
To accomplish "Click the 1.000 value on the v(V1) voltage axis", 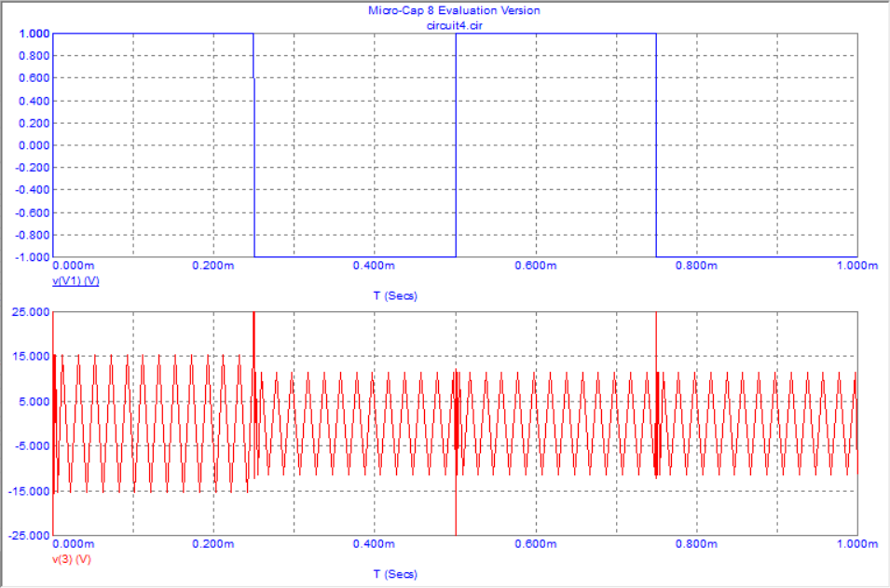I will [34, 34].
